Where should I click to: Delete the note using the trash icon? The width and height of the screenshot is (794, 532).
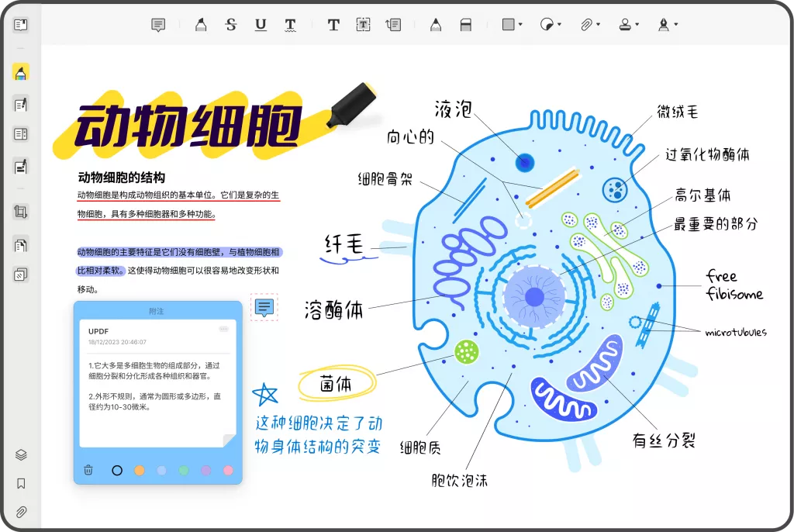pyautogui.click(x=88, y=470)
